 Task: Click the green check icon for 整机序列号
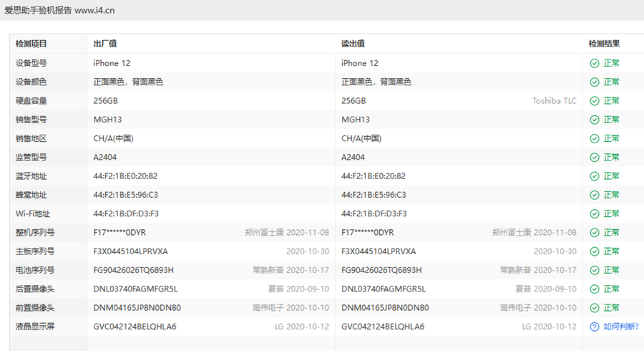595,233
